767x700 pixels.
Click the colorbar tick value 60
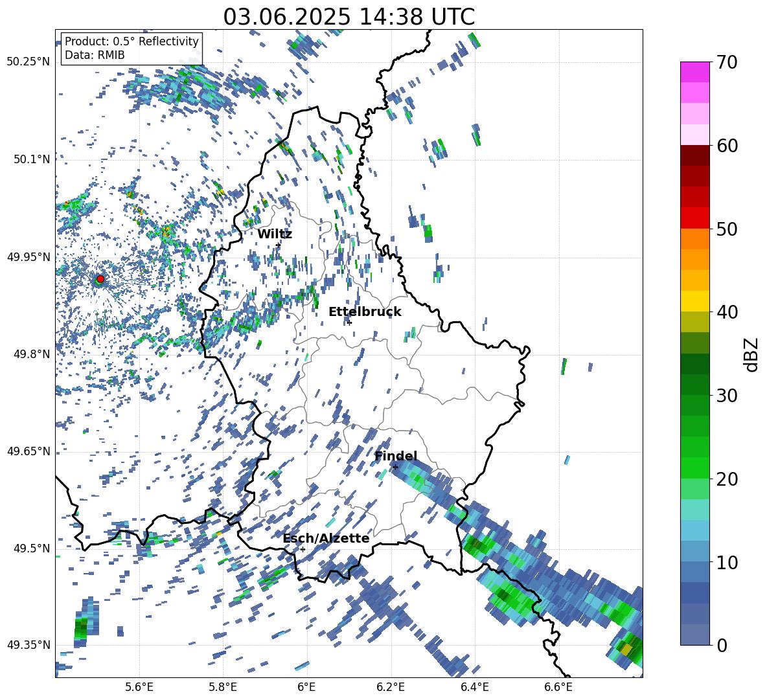click(727, 146)
